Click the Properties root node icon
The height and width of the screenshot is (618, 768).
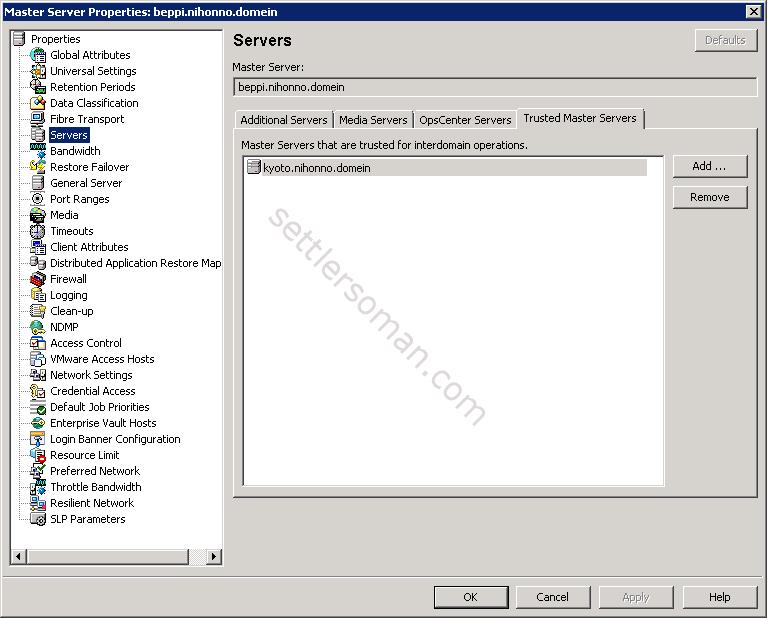tap(19, 39)
